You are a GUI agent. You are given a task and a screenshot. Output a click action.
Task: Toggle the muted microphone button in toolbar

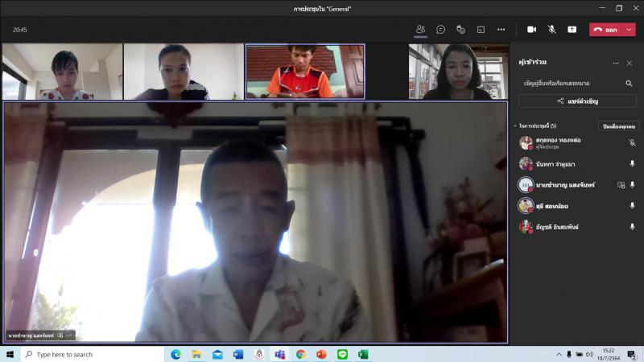click(x=552, y=30)
